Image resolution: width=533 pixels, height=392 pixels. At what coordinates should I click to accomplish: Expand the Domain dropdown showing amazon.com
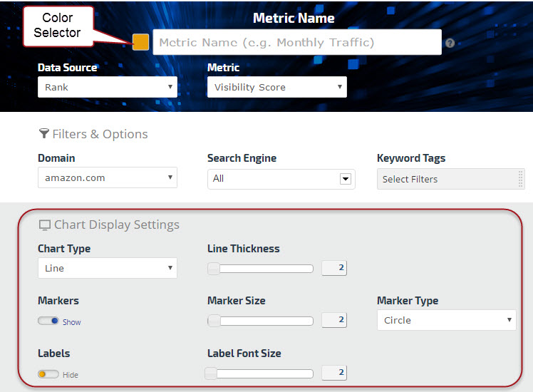(107, 178)
